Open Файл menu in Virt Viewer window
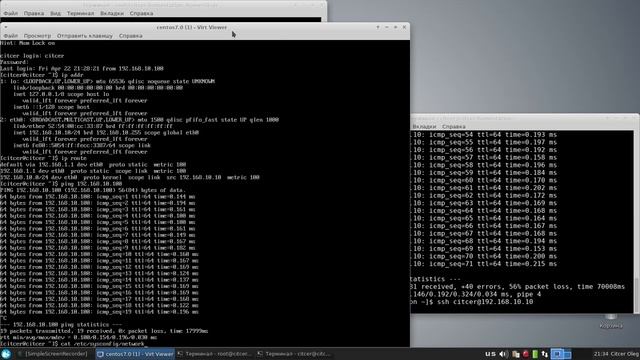640x360 pixels. coord(11,36)
